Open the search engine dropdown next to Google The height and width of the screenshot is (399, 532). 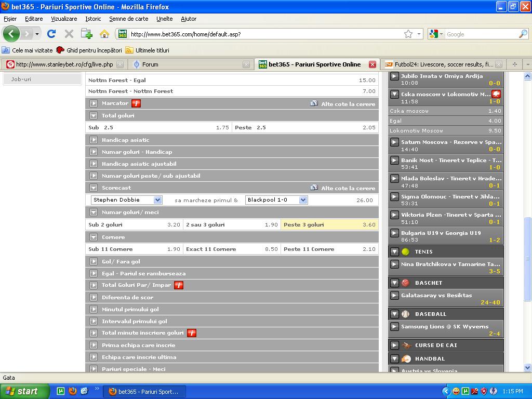click(x=442, y=34)
